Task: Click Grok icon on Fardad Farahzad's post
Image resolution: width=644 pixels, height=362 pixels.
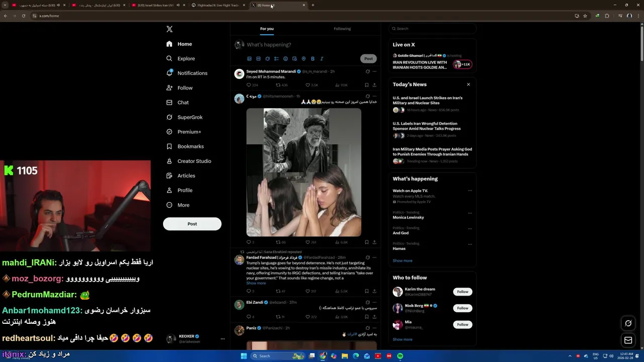Action: (x=367, y=257)
